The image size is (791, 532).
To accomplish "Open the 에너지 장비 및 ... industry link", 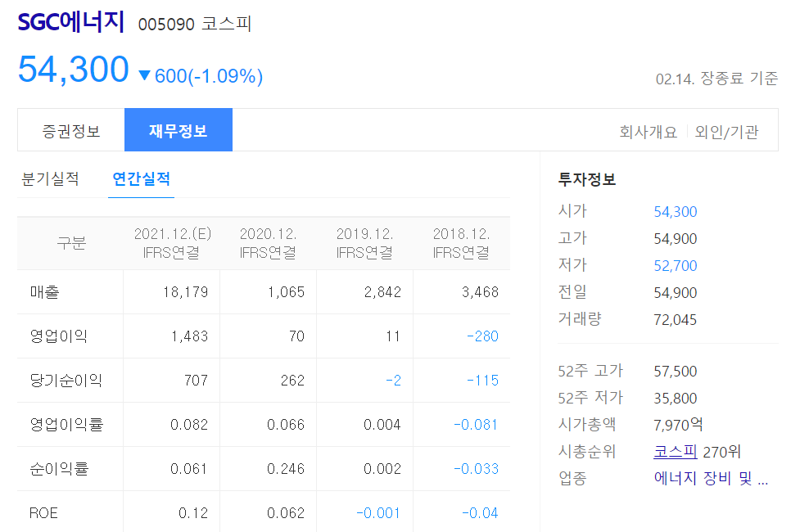I will click(711, 478).
